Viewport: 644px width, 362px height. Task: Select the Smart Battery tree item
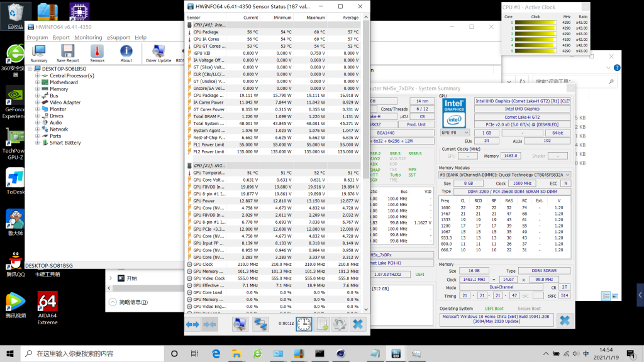[65, 143]
